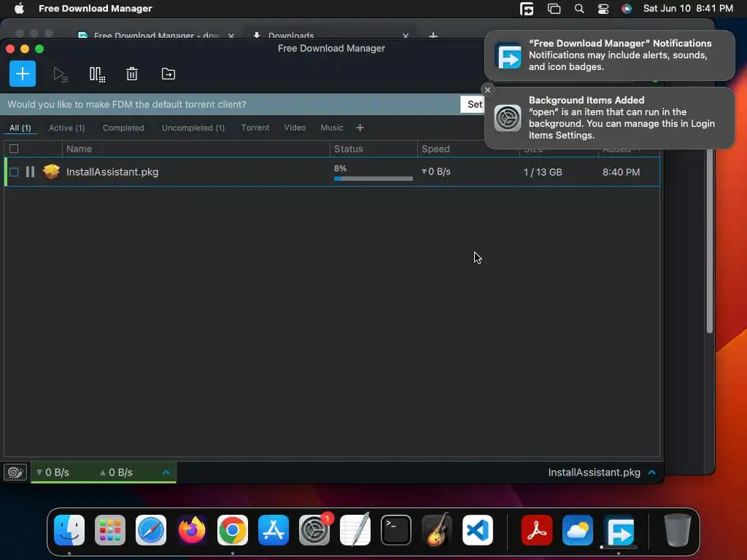Open Free Download Manager Dock icon

619,530
